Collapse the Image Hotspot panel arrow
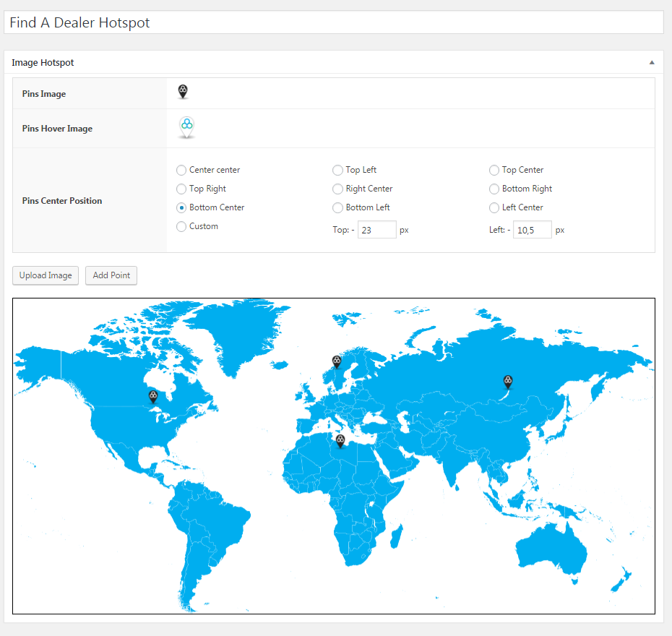The image size is (672, 636). [652, 63]
